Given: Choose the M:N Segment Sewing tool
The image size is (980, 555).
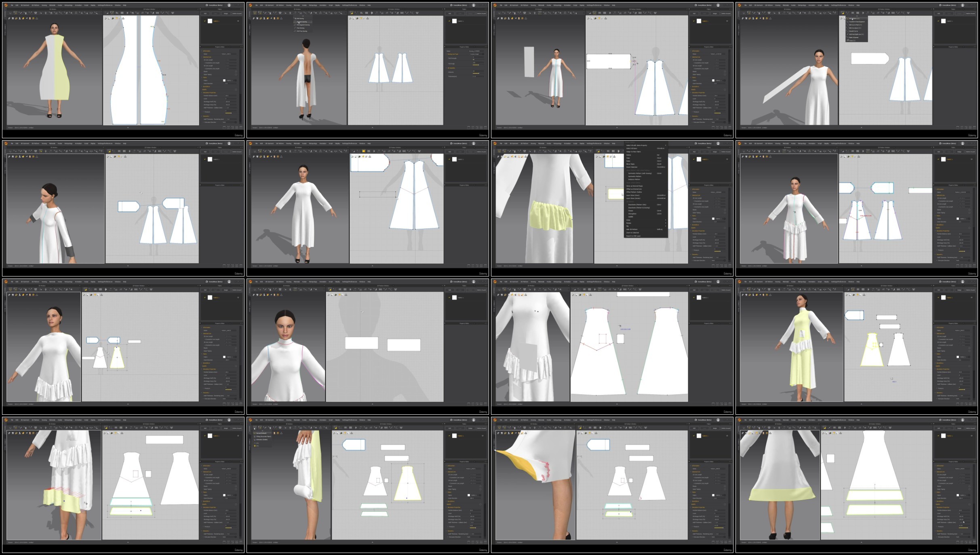Looking at the screenshot, I should click(x=303, y=25).
